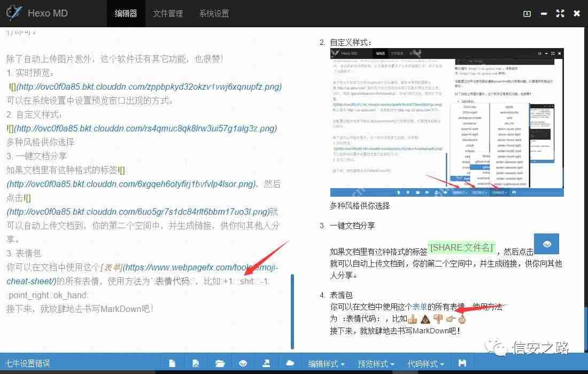Open the 预览样式 dropdown
Image resolution: width=588 pixels, height=374 pixels.
[x=376, y=363]
